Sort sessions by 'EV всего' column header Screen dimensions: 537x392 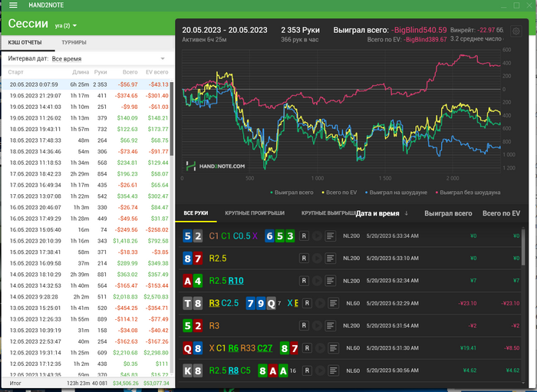[157, 72]
